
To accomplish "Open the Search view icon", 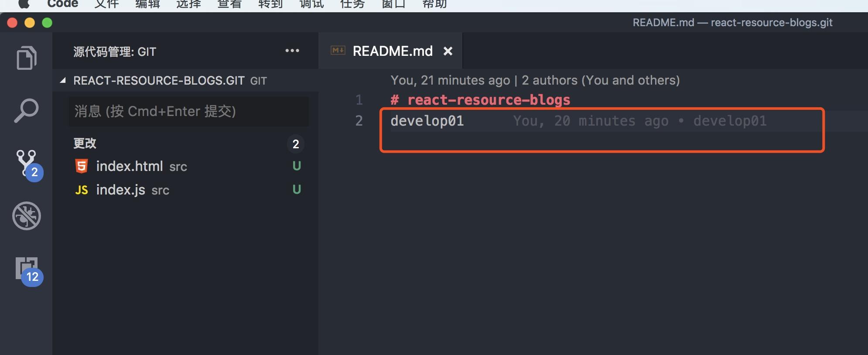I will [x=26, y=110].
